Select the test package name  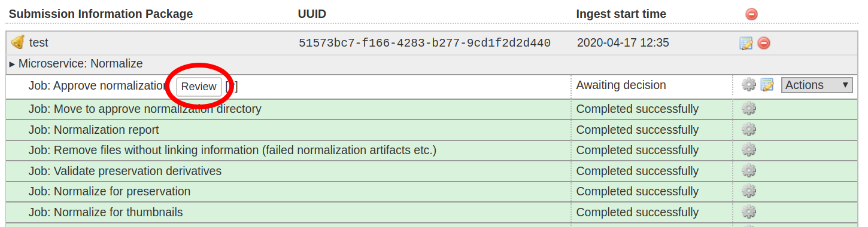[x=39, y=43]
